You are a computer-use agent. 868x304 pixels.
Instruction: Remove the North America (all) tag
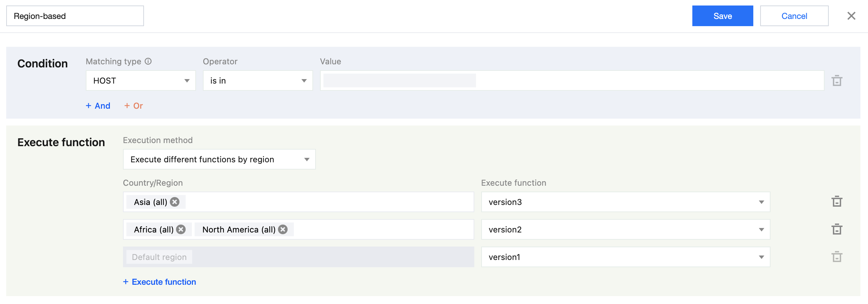click(x=283, y=229)
